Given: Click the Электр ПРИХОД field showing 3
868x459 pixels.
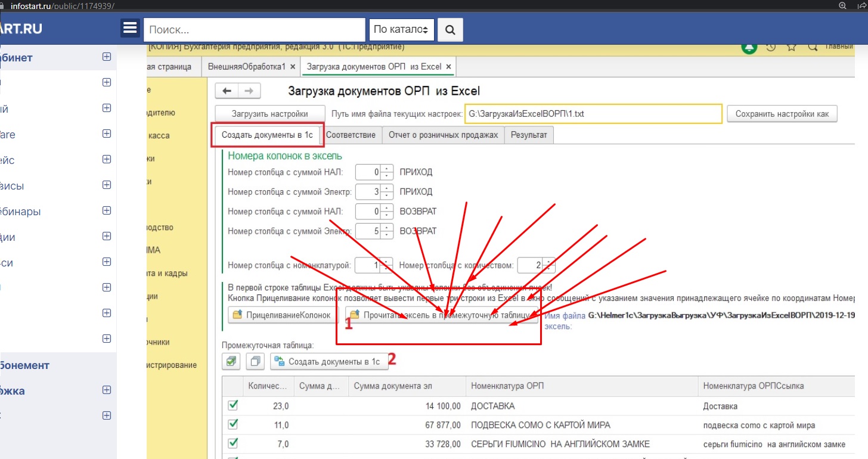Looking at the screenshot, I should pos(368,192).
